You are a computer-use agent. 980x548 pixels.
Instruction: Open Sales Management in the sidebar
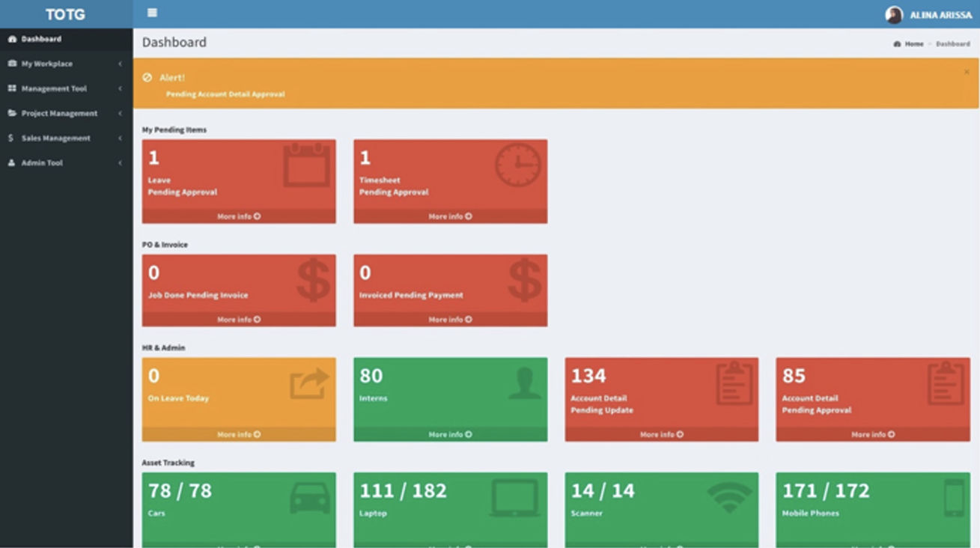coord(55,138)
